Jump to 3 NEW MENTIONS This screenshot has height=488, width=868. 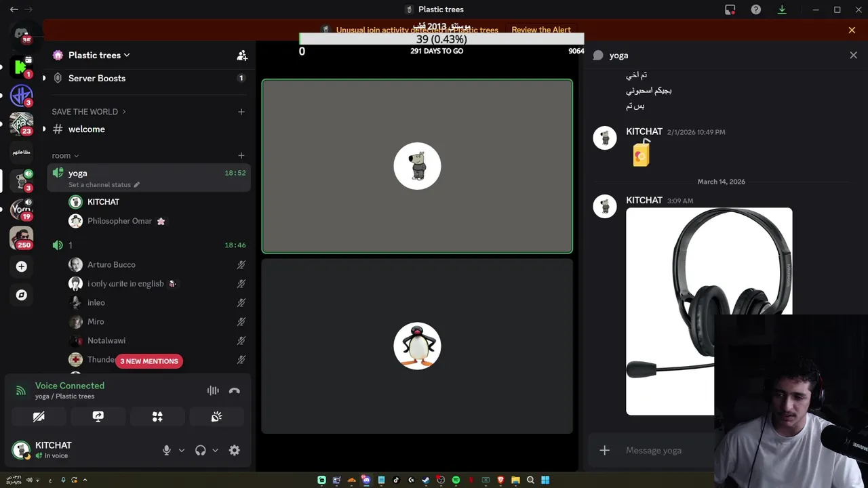click(149, 361)
